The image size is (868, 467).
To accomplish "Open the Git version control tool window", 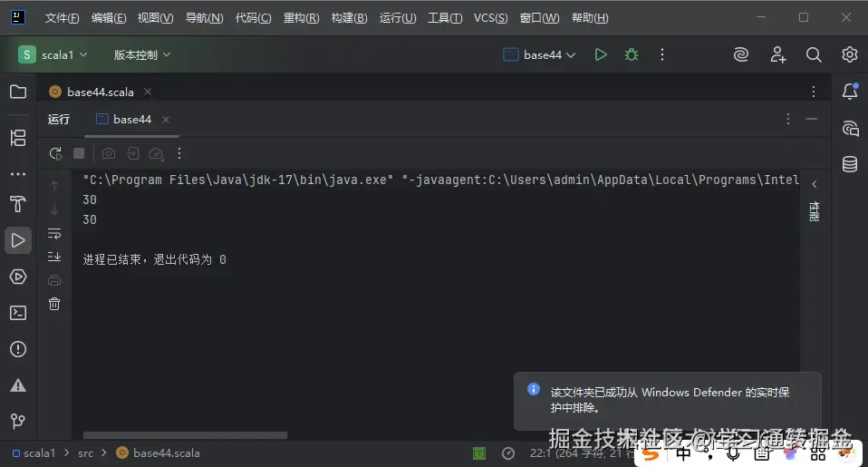I will [x=18, y=422].
